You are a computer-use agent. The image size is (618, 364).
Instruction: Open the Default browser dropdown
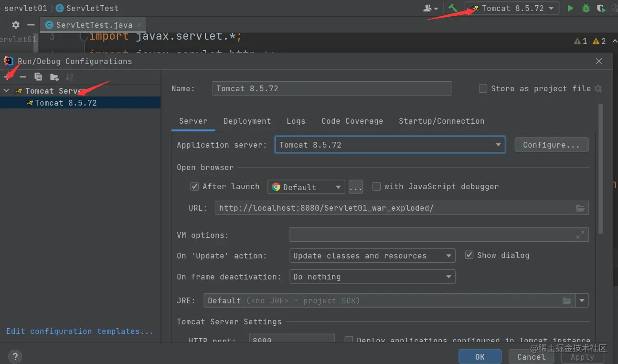point(306,187)
